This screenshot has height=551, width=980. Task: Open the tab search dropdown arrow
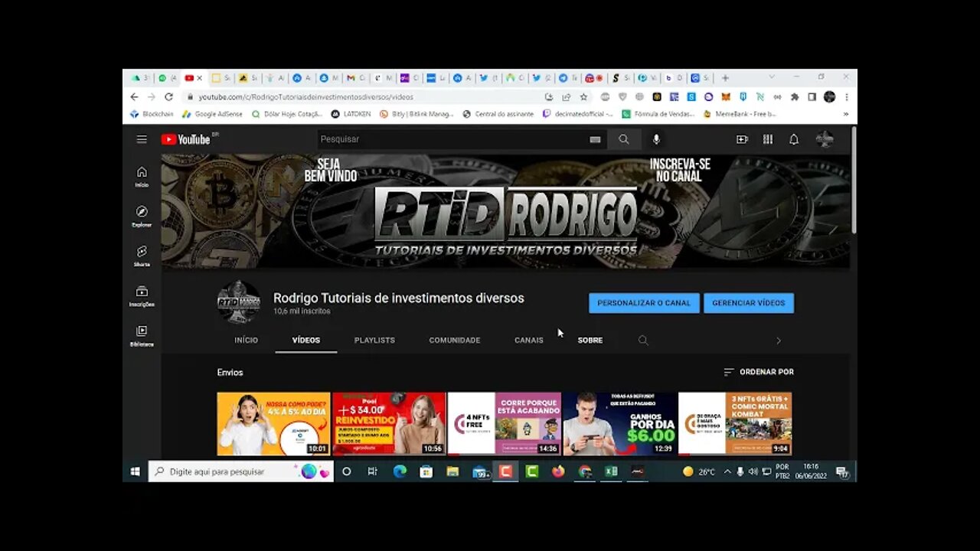tap(771, 77)
